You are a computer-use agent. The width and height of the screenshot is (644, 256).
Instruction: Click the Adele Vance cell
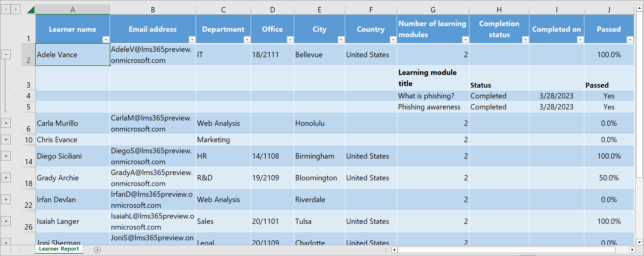[72, 55]
